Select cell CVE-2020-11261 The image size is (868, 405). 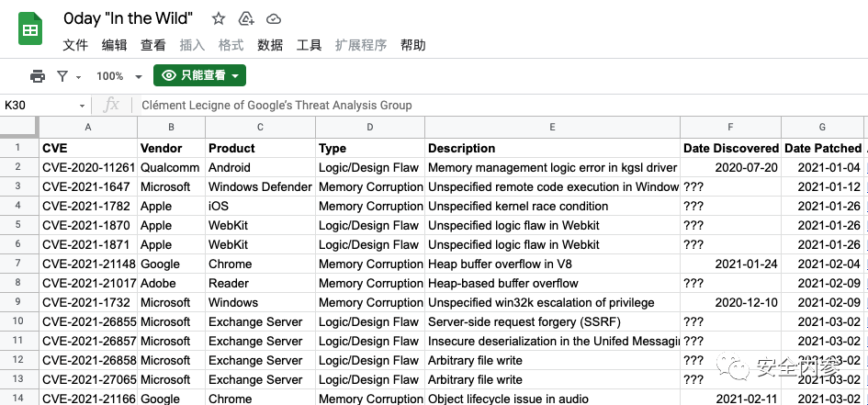88,167
